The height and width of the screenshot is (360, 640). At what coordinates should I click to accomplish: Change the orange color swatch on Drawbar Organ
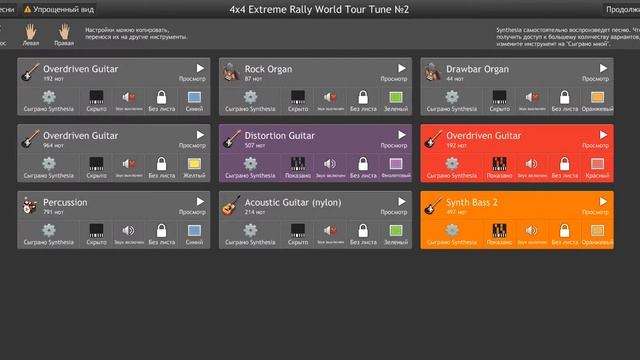click(597, 97)
